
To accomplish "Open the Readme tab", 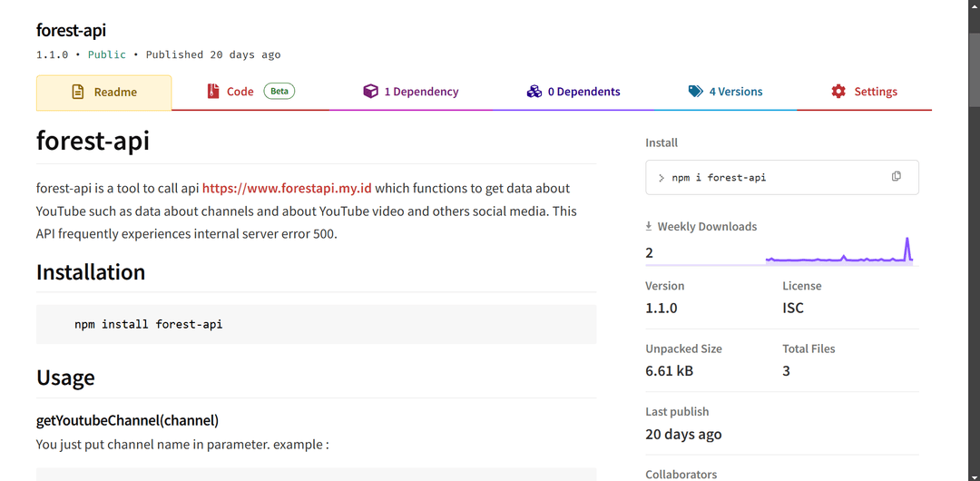I will coord(103,93).
